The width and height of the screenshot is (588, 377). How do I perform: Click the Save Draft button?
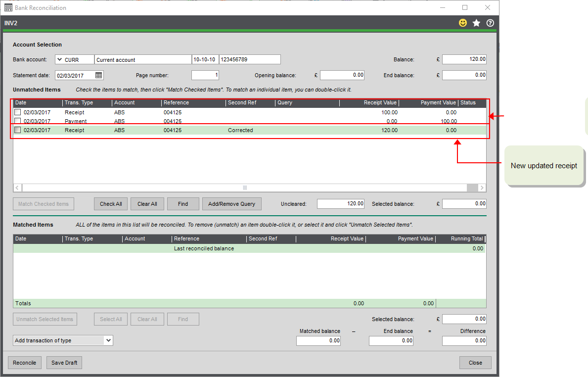point(64,363)
